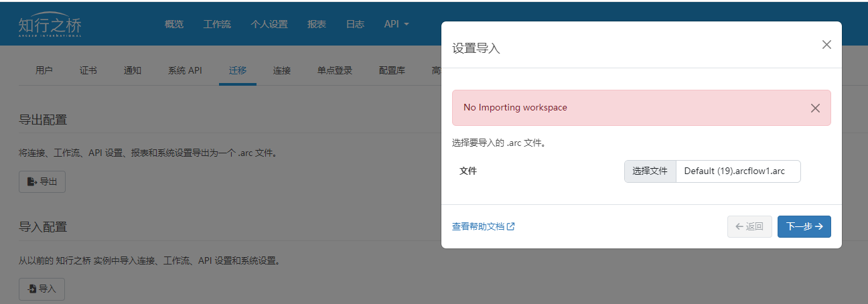Screen dimensions: 868x304
Task: Open the 查看帮助文档 link
Action: [484, 226]
